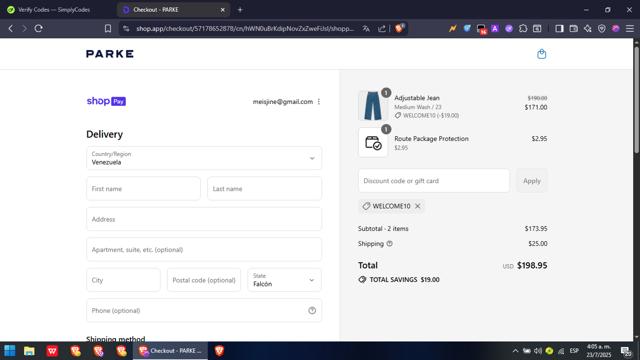Click the Postal code optional field
640x360 pixels.
[204, 280]
